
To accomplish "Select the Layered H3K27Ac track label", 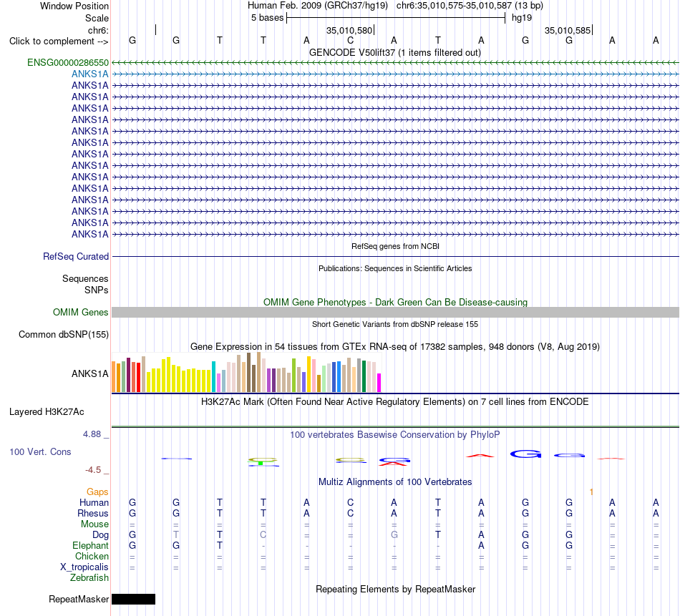I will tap(47, 412).
